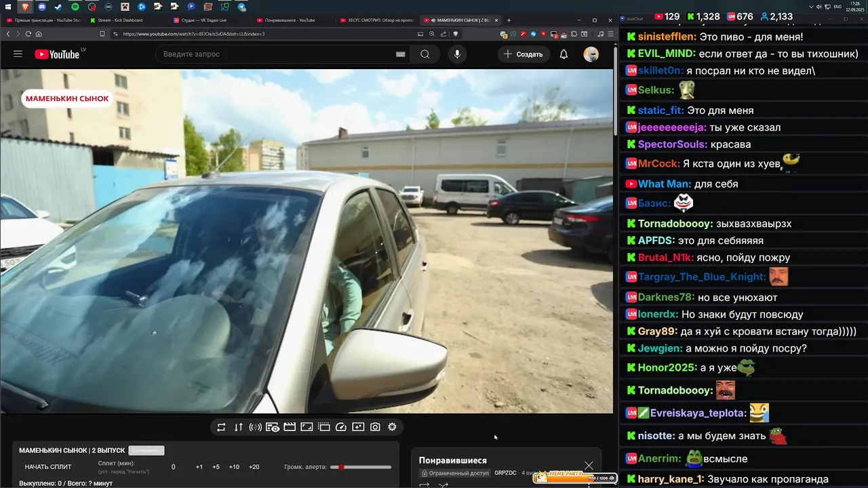Switch to ХЕСУС СМОТРИТ browser tab

pos(378,20)
